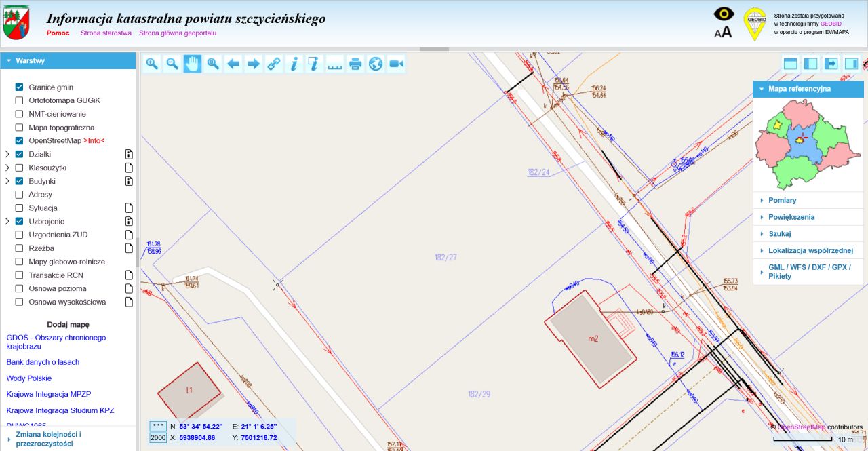The image size is (868, 451).
Task: Expand the Budynki layer tree
Action: pos(7,181)
